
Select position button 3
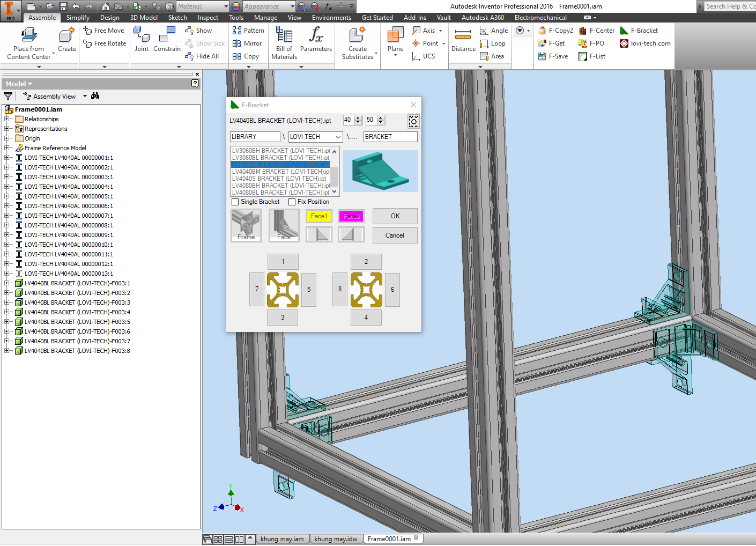click(x=283, y=318)
